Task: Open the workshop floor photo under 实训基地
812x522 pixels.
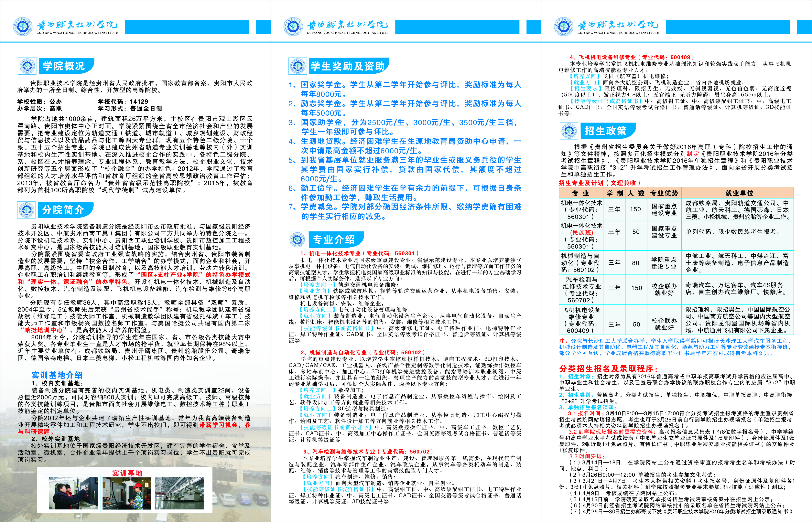Action: pos(180,493)
